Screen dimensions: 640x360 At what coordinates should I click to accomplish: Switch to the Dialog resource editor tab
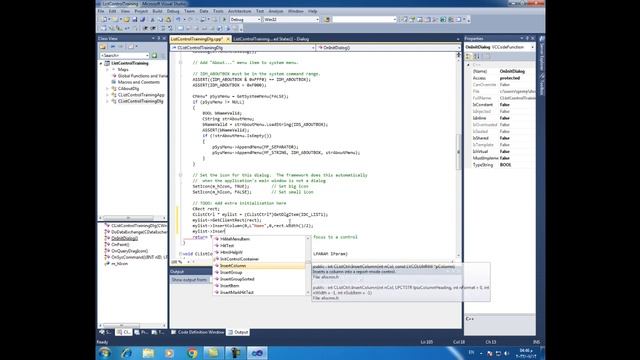coord(271,39)
